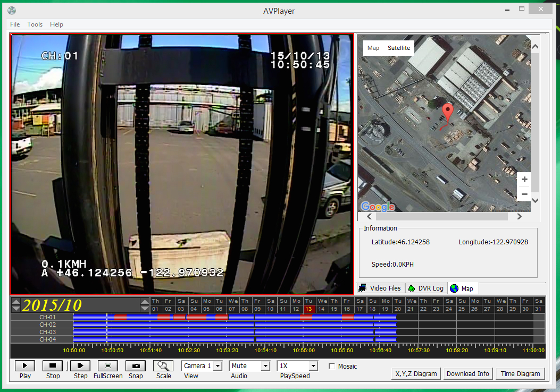Click the CH-02 recording timeline bar

point(234,325)
